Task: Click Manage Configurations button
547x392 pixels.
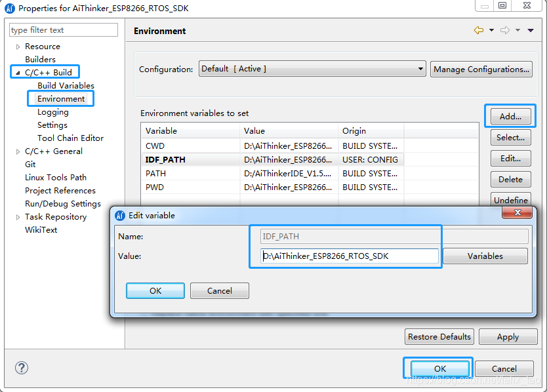Action: point(481,69)
